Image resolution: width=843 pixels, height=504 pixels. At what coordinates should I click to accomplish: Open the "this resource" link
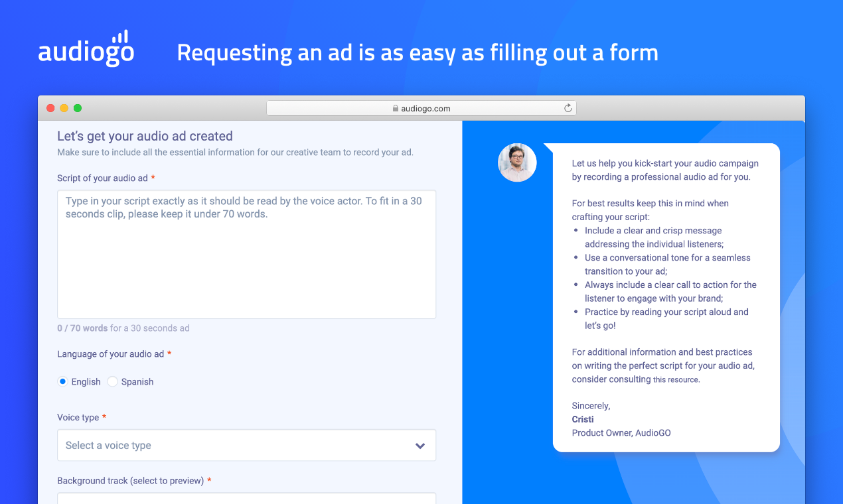pos(676,380)
